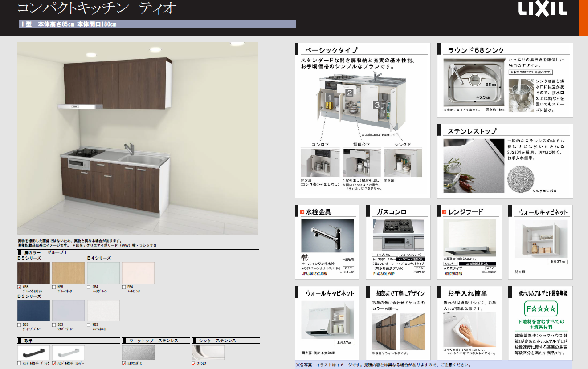Click the A58 page reference for the range hood
This screenshot has height=369, width=588.
point(490,269)
